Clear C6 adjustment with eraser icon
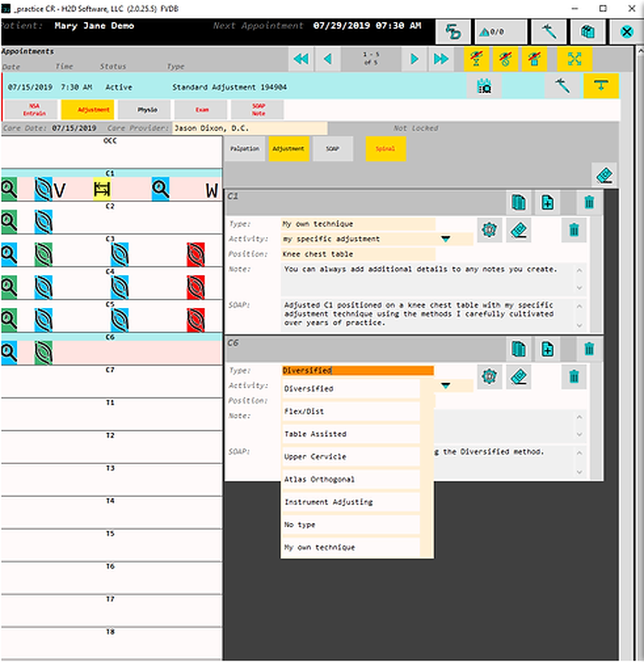This screenshot has width=644, height=662. point(518,377)
